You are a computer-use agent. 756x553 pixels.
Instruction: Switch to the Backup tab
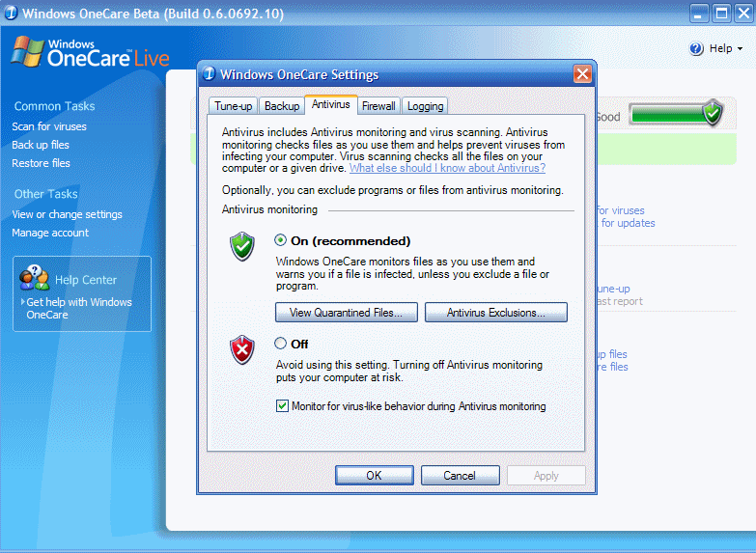(x=282, y=106)
